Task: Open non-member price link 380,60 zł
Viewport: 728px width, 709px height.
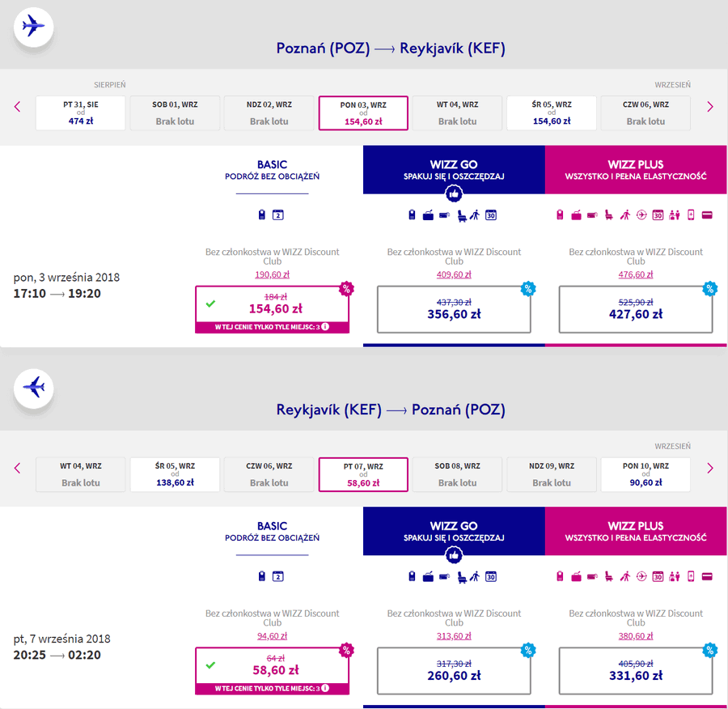Action: pos(636,636)
